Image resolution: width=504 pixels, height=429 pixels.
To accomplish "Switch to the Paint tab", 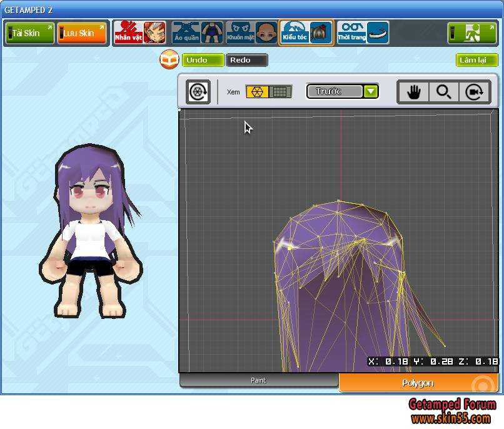I will pyautogui.click(x=258, y=380).
